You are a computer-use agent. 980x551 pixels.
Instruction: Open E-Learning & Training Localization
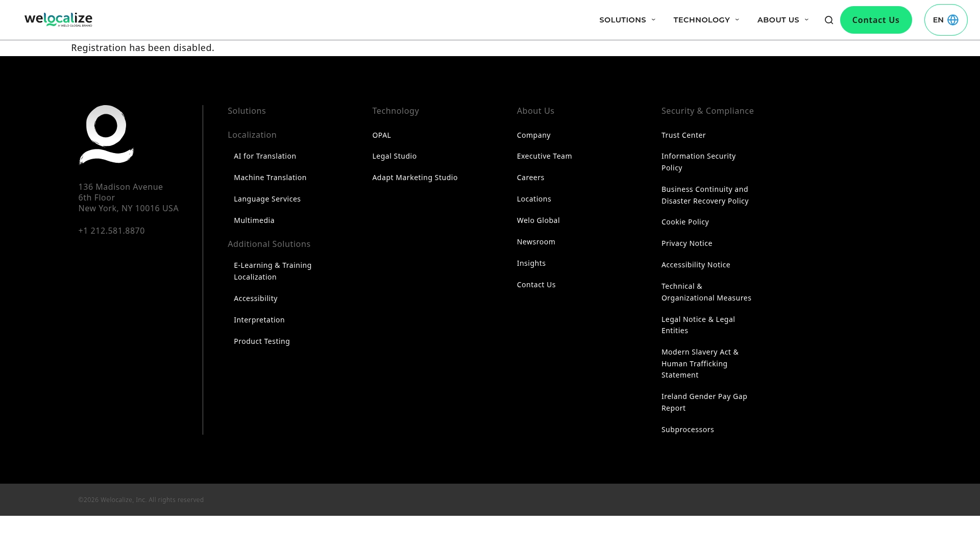[273, 271]
